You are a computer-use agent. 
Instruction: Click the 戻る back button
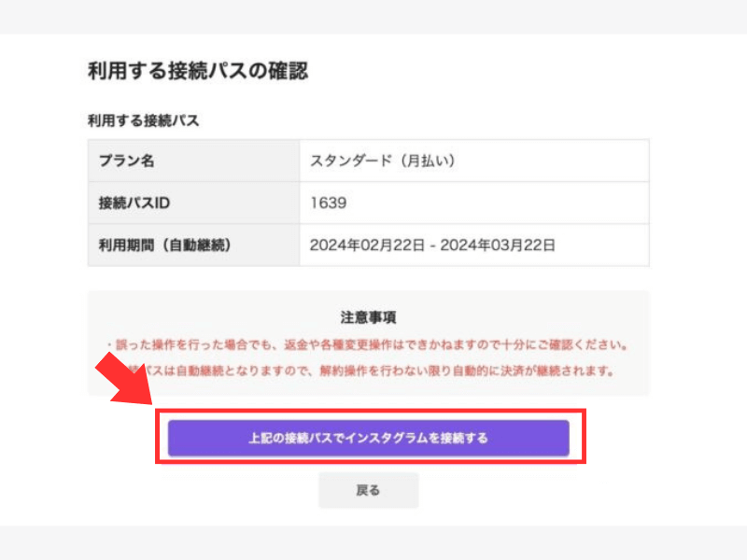[368, 490]
